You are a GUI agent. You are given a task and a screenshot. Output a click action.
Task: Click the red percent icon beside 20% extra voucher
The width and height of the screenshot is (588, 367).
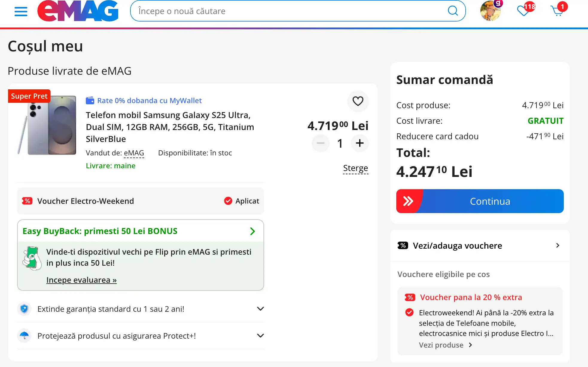(x=410, y=297)
